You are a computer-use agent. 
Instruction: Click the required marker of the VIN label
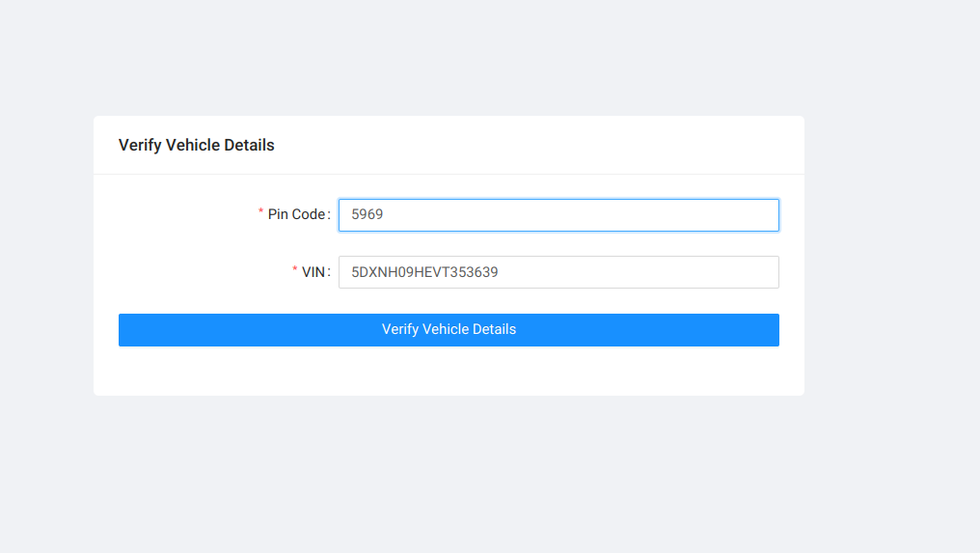point(295,270)
